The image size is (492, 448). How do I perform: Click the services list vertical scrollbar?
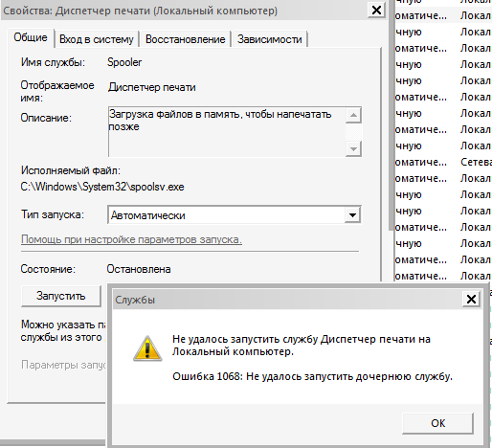pyautogui.click(x=391, y=115)
